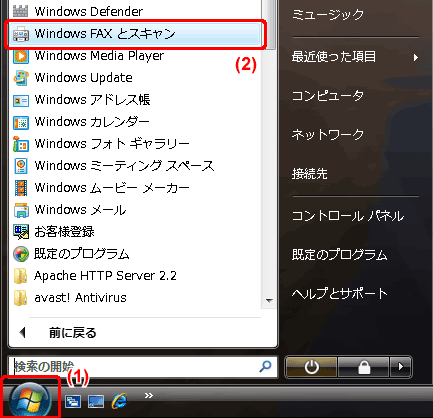Click the 既定のプログラム globe icon in program list
The height and width of the screenshot is (418, 433).
click(21, 254)
